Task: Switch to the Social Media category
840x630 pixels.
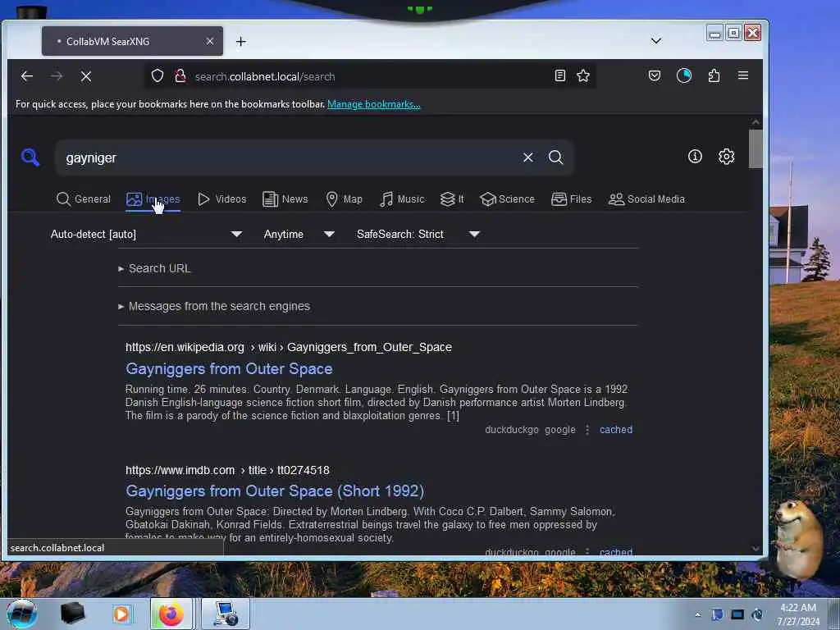Action: 646,199
